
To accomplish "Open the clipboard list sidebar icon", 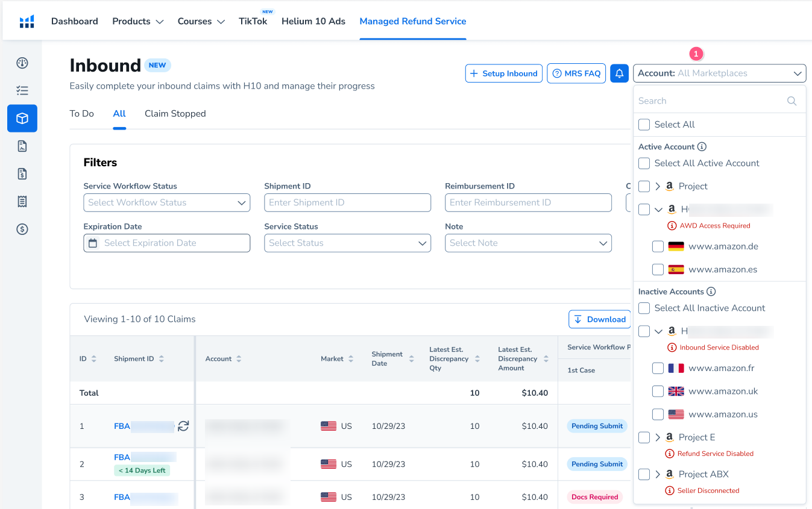I will tap(22, 202).
